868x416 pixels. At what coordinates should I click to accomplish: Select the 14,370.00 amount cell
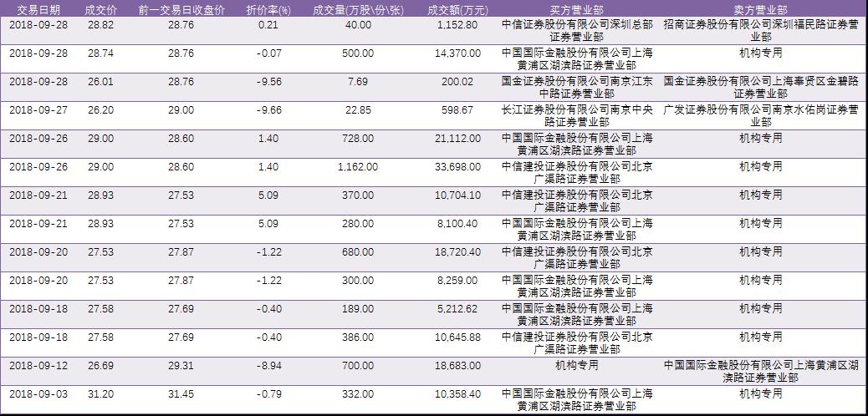click(x=457, y=53)
